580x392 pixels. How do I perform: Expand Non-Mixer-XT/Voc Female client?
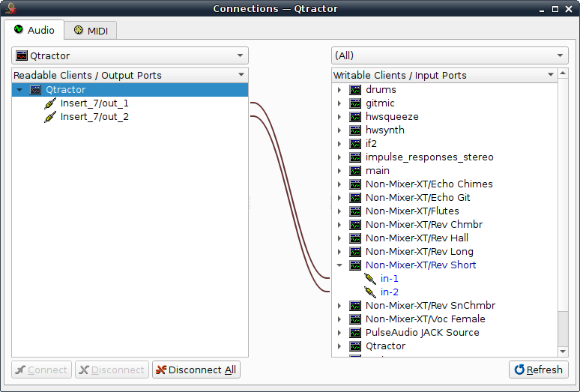(339, 319)
